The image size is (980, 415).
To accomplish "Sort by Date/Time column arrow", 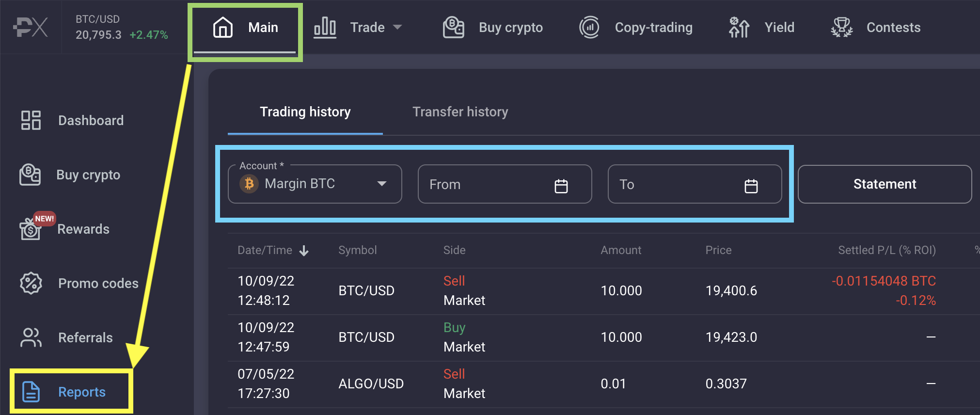I will coord(304,251).
